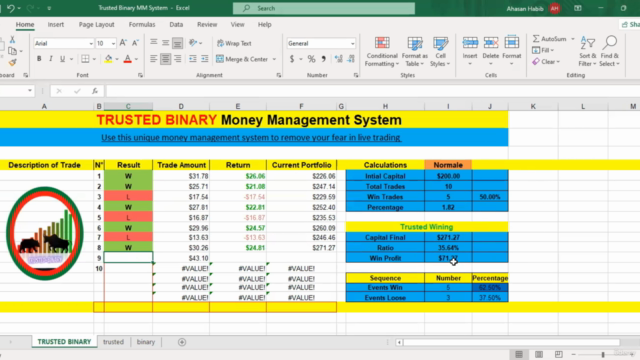
Task: Switch to the trusted sheet tab
Action: [113, 342]
